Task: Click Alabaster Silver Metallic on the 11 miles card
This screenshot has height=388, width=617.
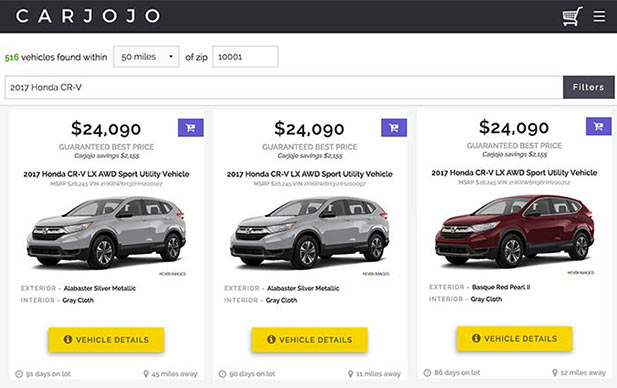Action: pyautogui.click(x=303, y=288)
